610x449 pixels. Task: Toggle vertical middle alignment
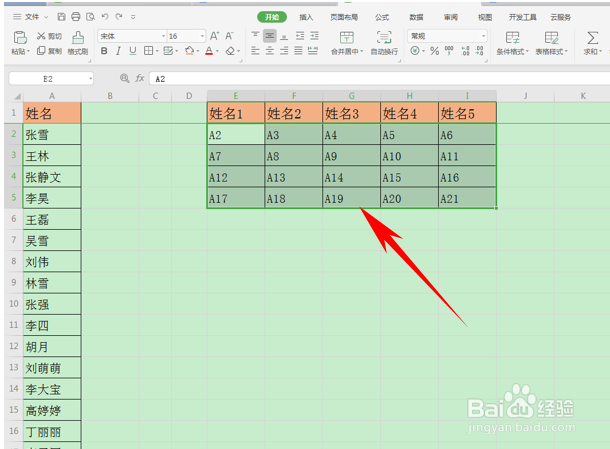269,36
